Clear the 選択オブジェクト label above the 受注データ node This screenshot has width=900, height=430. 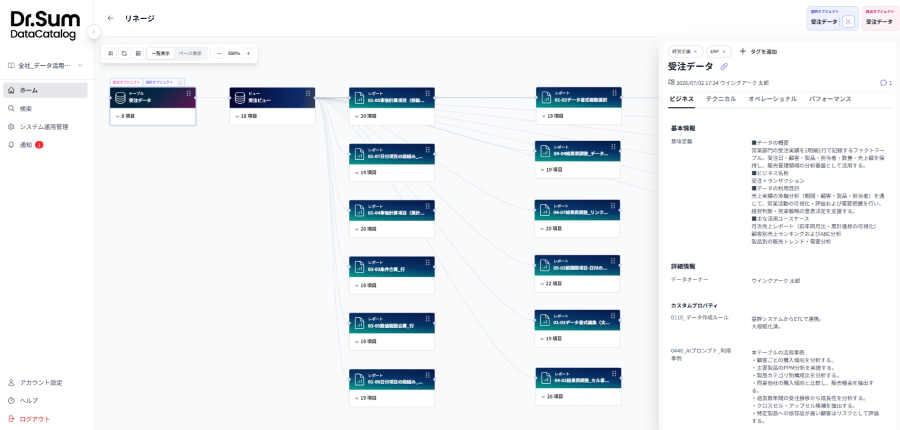[180, 82]
